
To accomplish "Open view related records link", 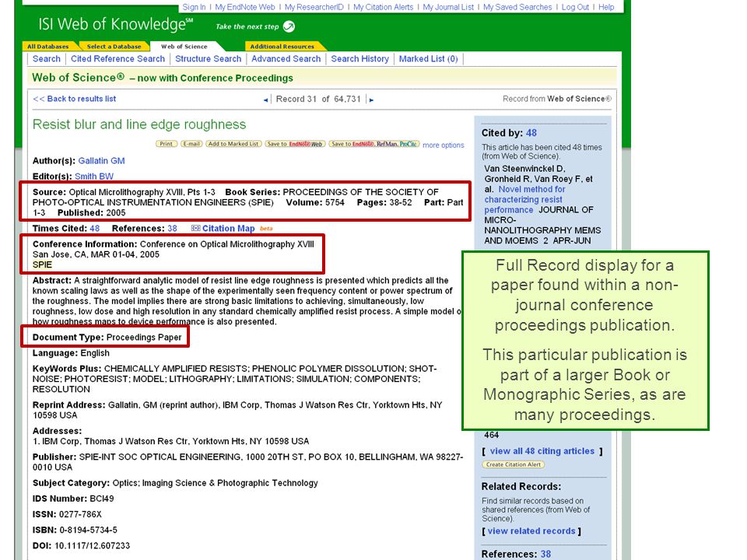I will pos(531,531).
